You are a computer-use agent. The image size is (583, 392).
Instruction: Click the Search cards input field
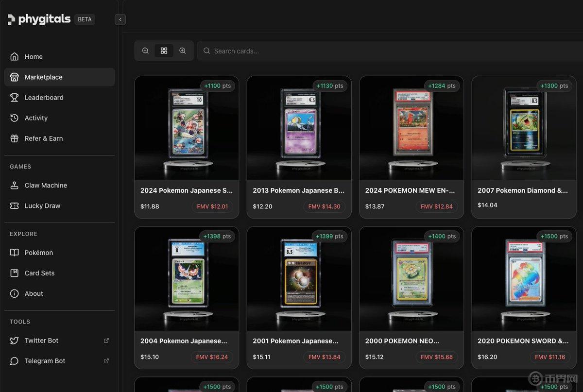pyautogui.click(x=389, y=51)
